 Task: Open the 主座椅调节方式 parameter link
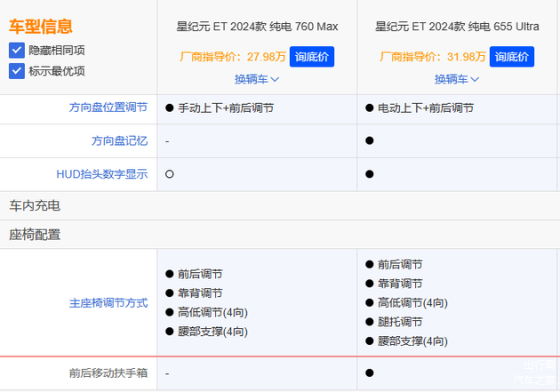(108, 303)
